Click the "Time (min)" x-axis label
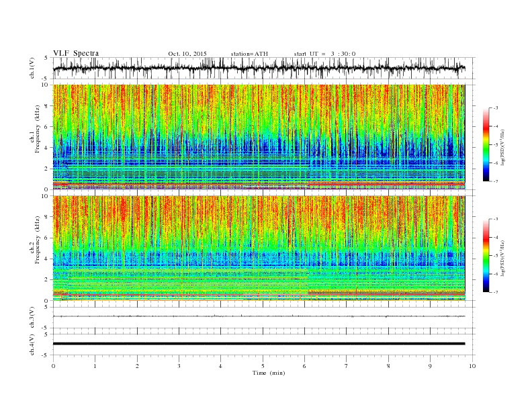 (269, 373)
